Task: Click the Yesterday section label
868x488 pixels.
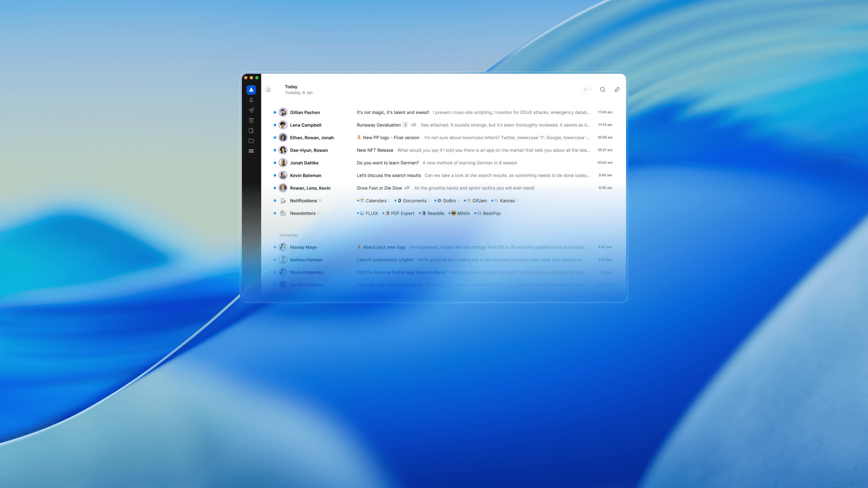Action: (288, 235)
